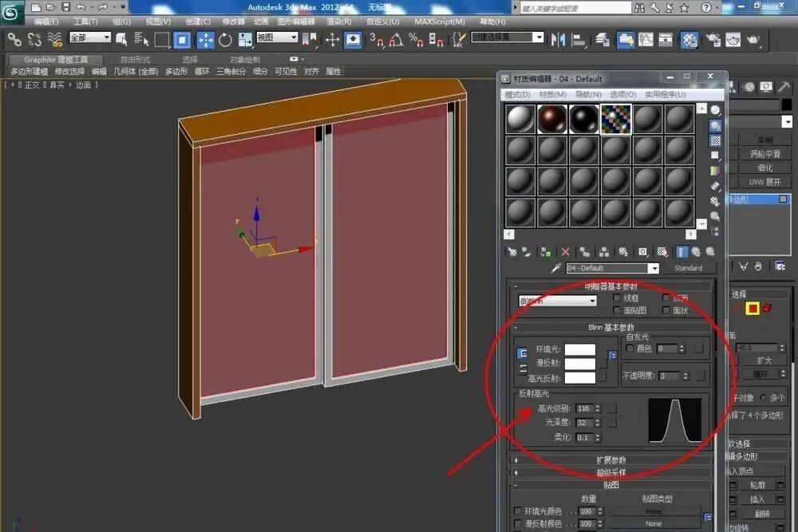This screenshot has height=532, width=798.
Task: Expand the 扩展参数 rollout
Action: click(x=610, y=459)
